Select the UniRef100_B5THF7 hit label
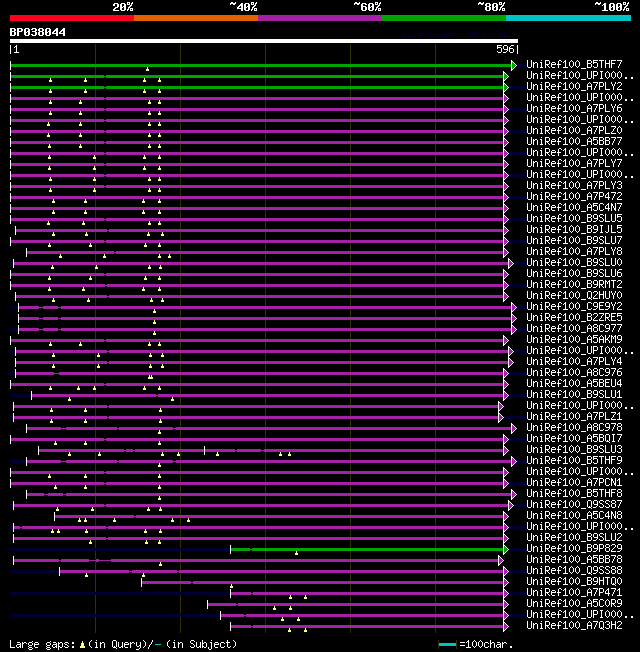 tap(574, 64)
